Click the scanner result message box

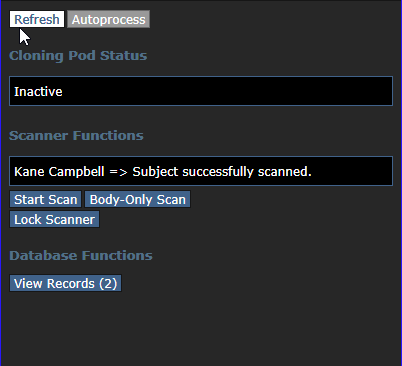click(201, 171)
